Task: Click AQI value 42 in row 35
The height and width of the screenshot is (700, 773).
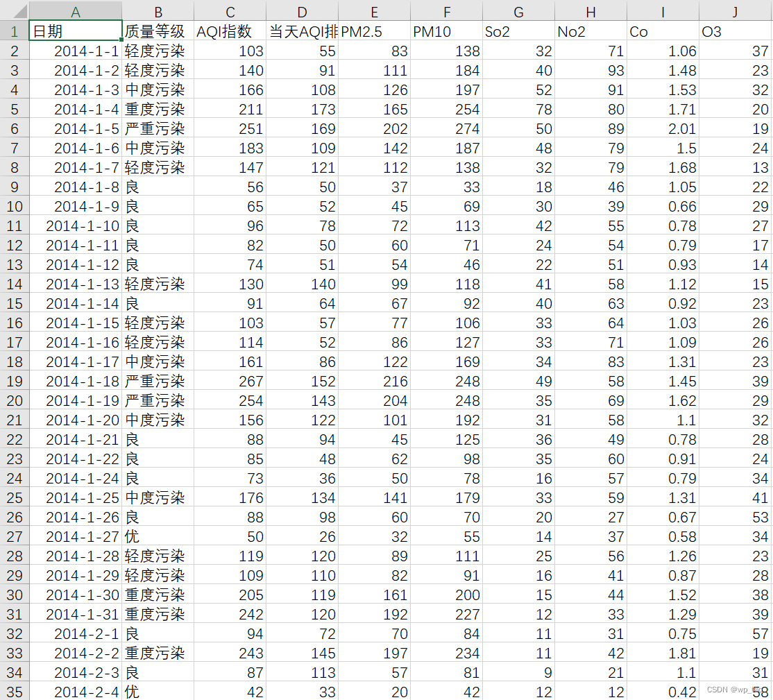Action: click(x=230, y=692)
